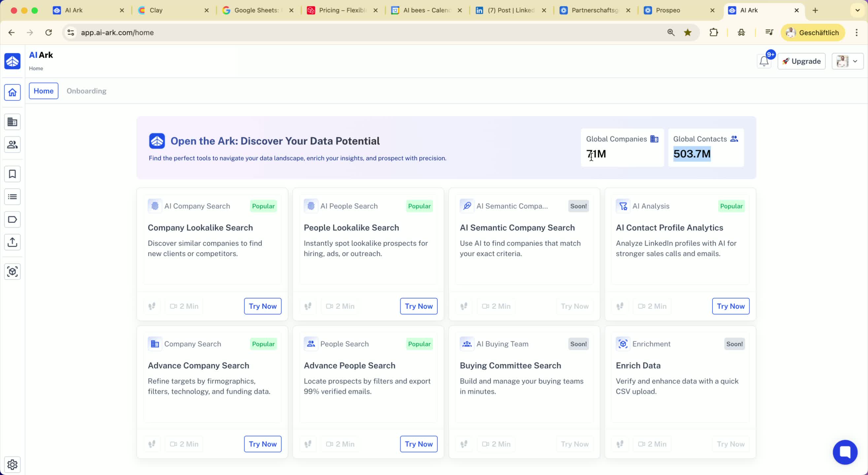868x475 pixels.
Task: Try Now on Advance People Search
Action: click(418, 444)
